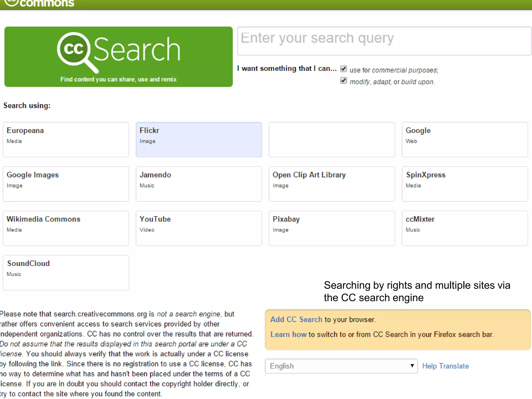Choose Google Web search

pyautogui.click(x=465, y=139)
